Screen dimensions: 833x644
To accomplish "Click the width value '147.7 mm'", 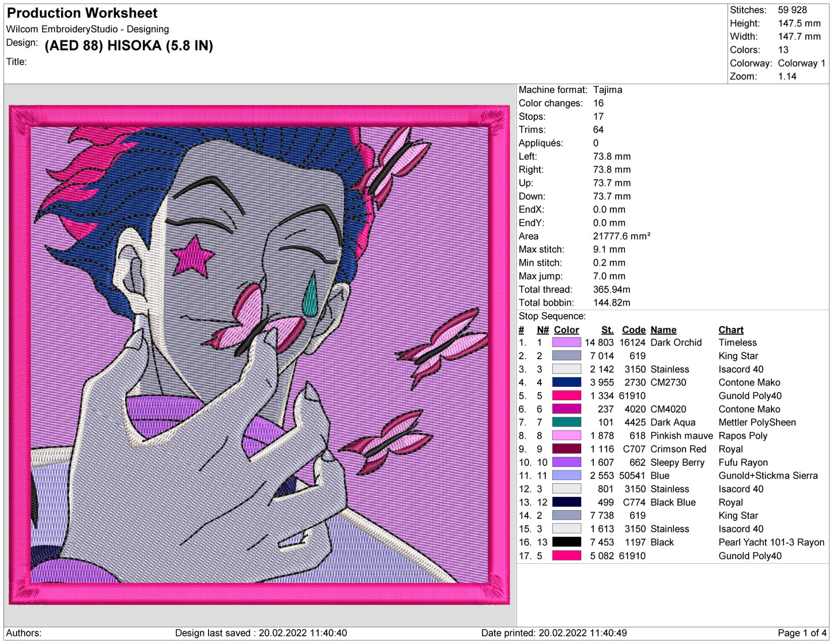I will (799, 36).
